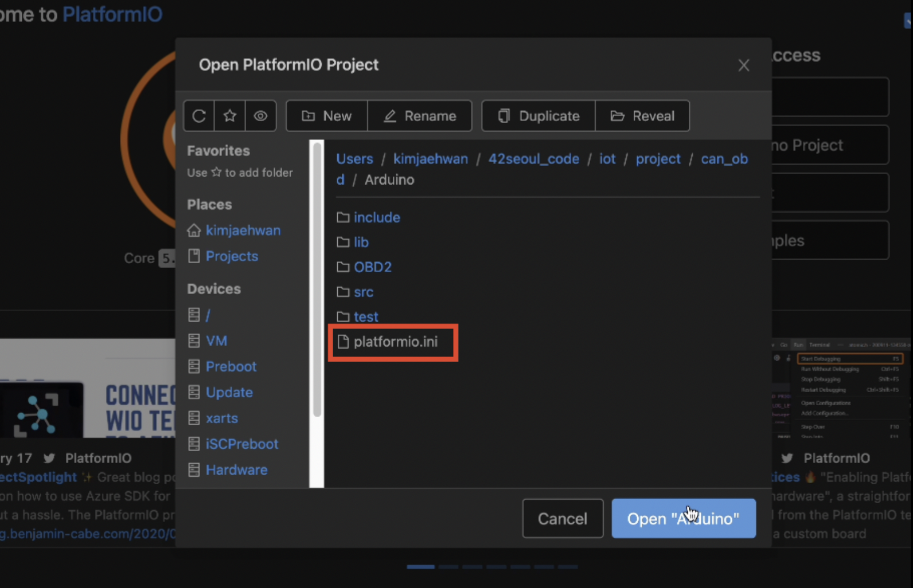Image resolution: width=913 pixels, height=588 pixels.
Task: Click the drive icon next to Update
Action: [x=194, y=392]
